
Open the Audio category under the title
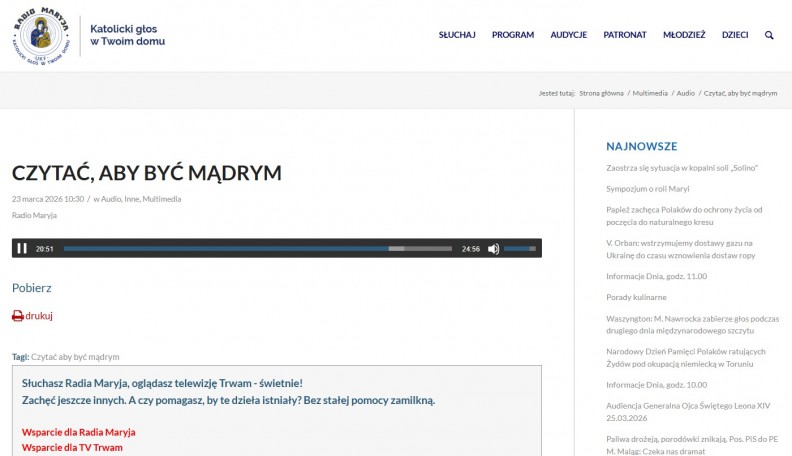pos(111,199)
